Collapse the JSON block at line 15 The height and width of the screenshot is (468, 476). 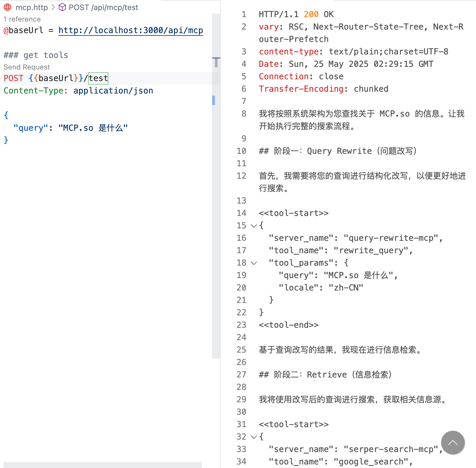click(254, 226)
